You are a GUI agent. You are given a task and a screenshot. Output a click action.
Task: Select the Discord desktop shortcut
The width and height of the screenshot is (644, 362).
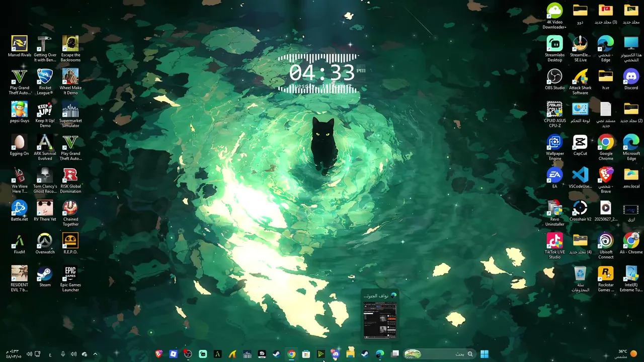631,79
